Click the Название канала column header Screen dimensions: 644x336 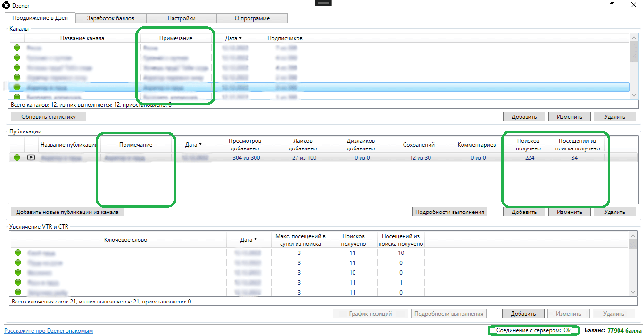tap(83, 38)
